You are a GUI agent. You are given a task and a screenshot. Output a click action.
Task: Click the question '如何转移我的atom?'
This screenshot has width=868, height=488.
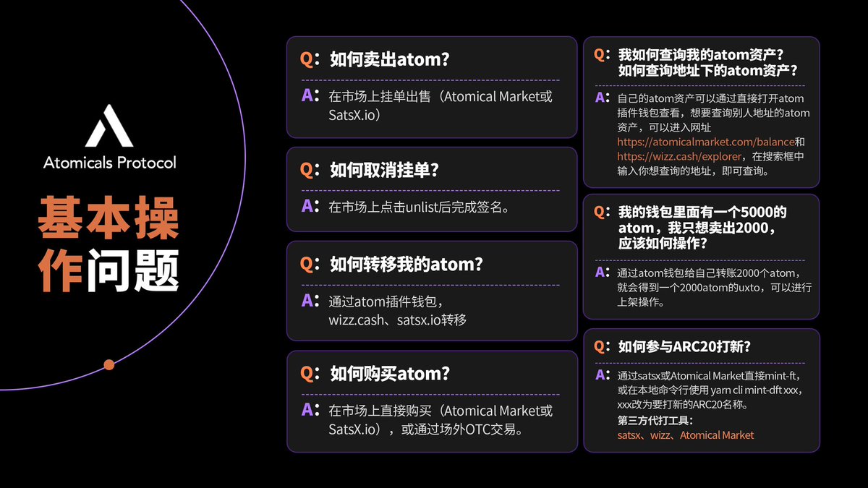(x=406, y=264)
